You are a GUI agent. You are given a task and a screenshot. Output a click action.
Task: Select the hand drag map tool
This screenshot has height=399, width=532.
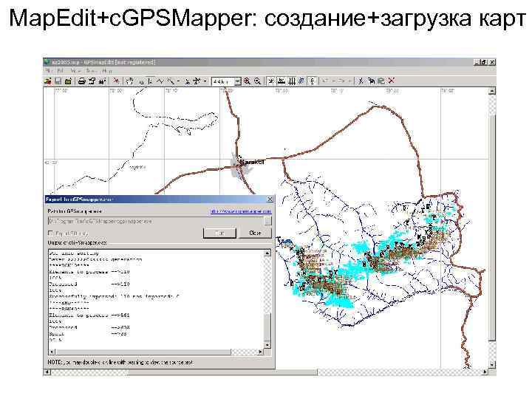pyautogui.click(x=129, y=81)
